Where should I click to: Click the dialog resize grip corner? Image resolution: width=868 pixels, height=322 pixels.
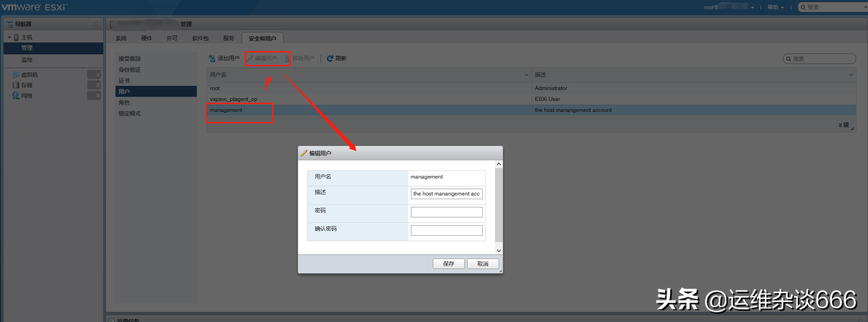click(x=500, y=271)
